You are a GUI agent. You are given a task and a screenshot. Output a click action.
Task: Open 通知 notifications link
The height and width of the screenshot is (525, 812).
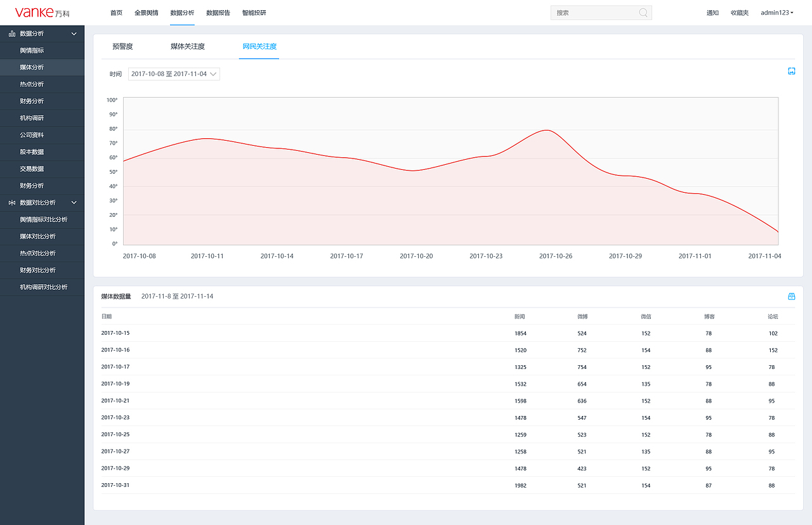tap(712, 13)
